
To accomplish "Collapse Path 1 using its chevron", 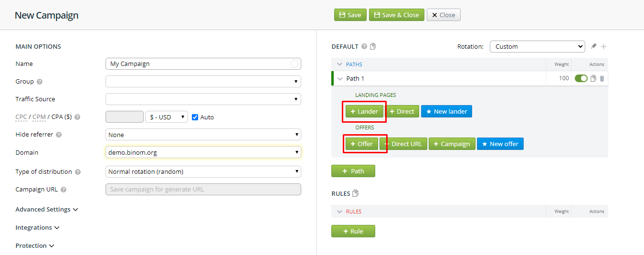I will click(340, 79).
